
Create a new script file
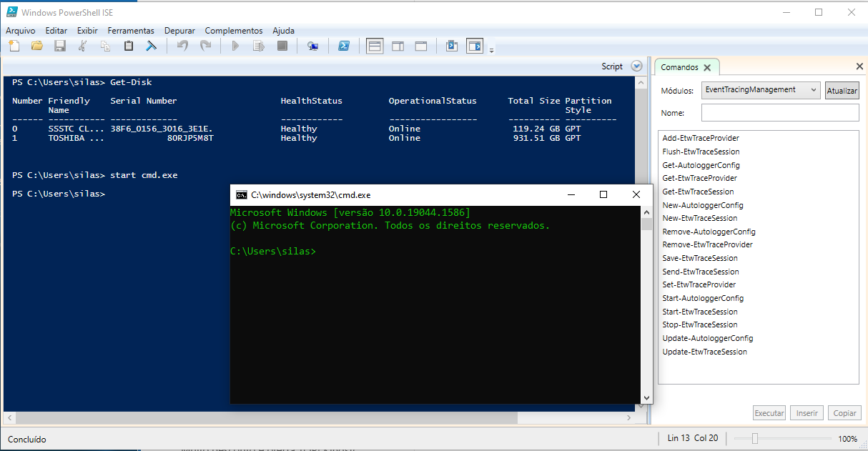pos(14,45)
